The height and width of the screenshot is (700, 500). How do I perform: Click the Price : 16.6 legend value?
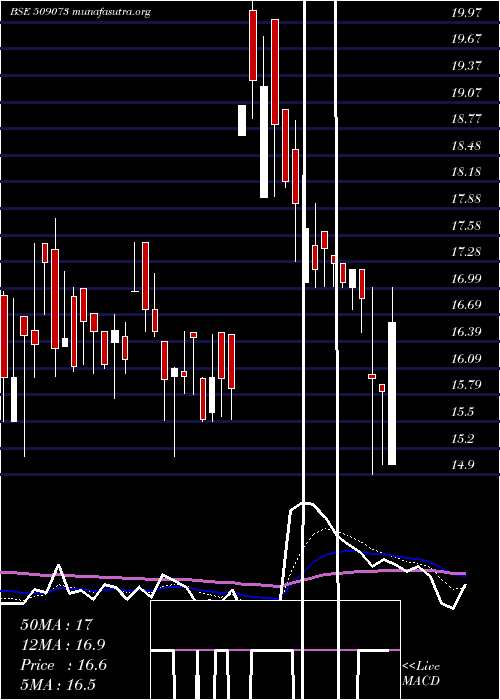(63, 665)
